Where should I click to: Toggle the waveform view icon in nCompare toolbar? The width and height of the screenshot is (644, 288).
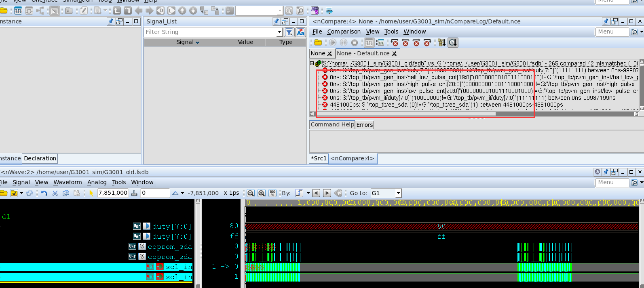pyautogui.click(x=369, y=42)
